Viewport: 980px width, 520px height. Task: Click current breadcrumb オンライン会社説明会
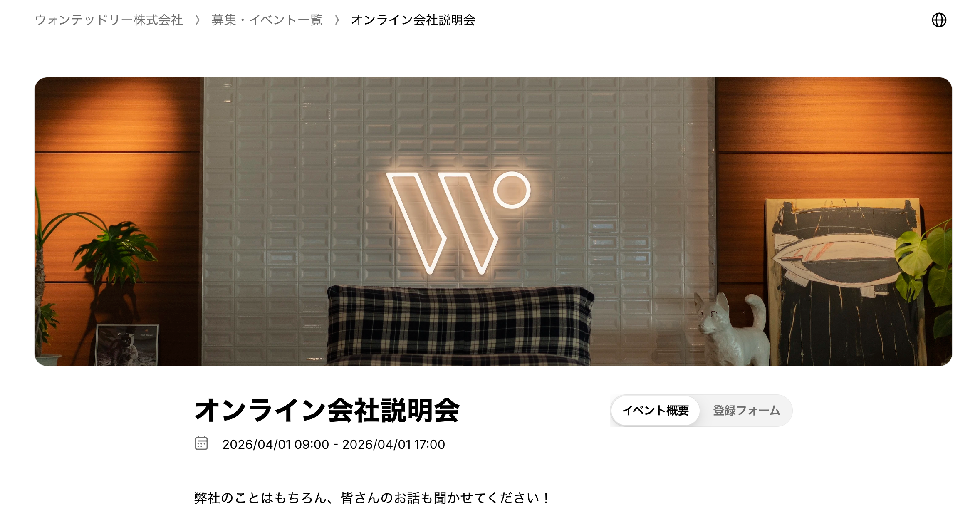[413, 20]
